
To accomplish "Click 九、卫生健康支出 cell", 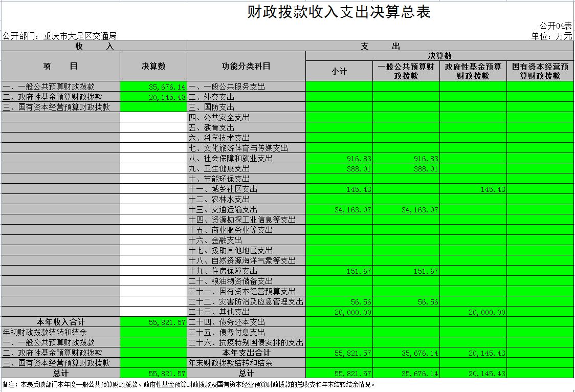I will [246, 169].
